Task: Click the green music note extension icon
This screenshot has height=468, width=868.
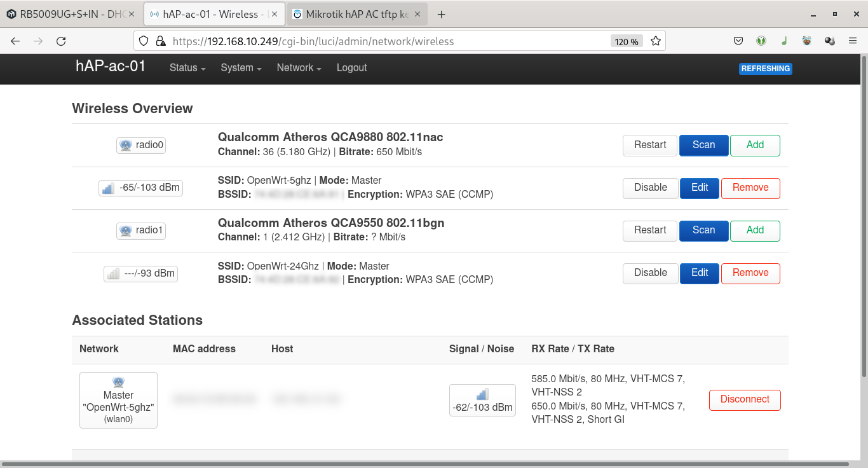Action: [784, 41]
